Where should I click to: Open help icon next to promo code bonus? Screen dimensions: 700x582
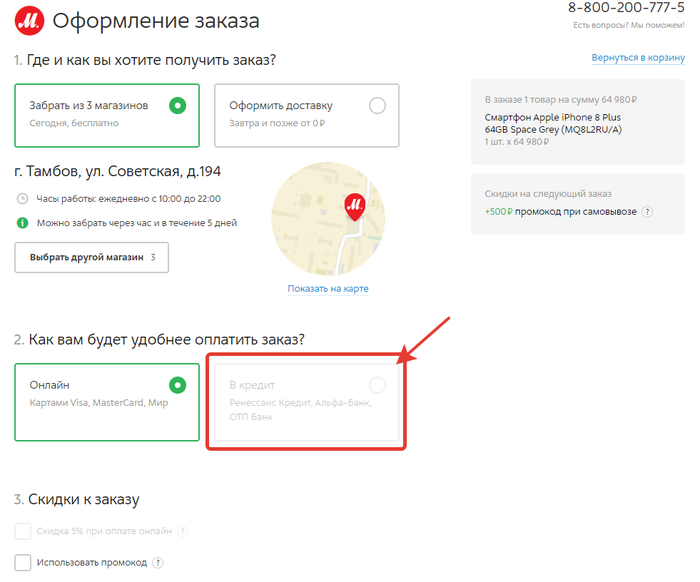[647, 212]
